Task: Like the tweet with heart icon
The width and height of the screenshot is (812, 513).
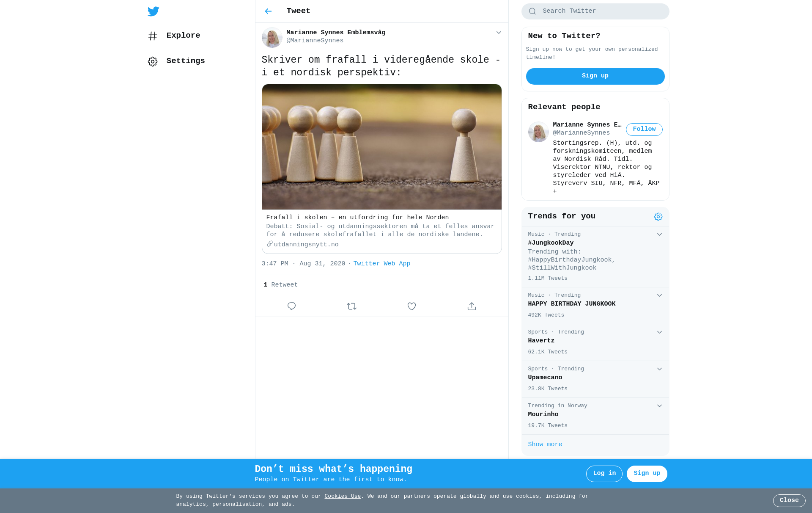Action: pyautogui.click(x=411, y=306)
